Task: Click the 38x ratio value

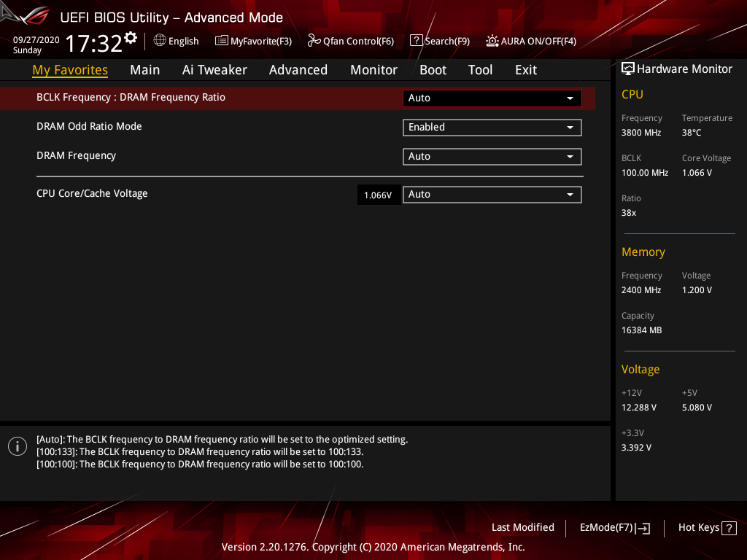Action: tap(628, 213)
